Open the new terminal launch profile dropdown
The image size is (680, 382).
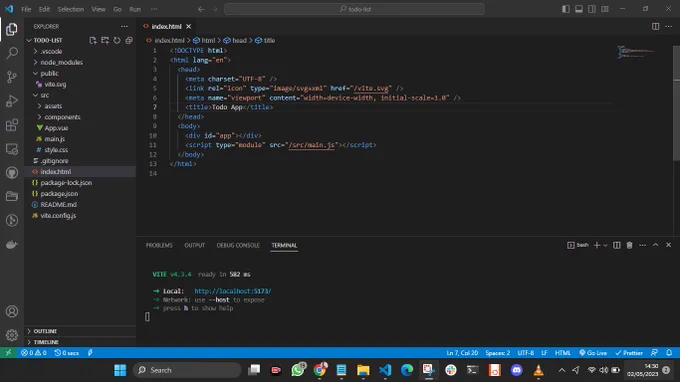click(x=605, y=245)
